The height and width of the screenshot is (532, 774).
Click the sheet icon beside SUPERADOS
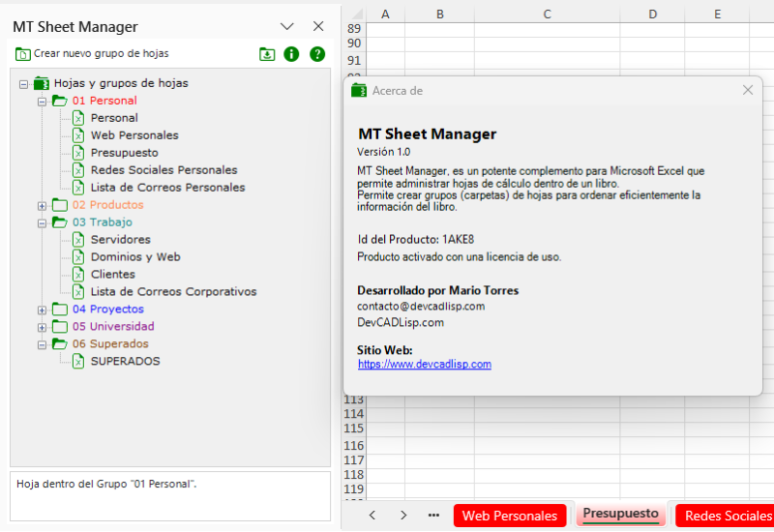[78, 361]
